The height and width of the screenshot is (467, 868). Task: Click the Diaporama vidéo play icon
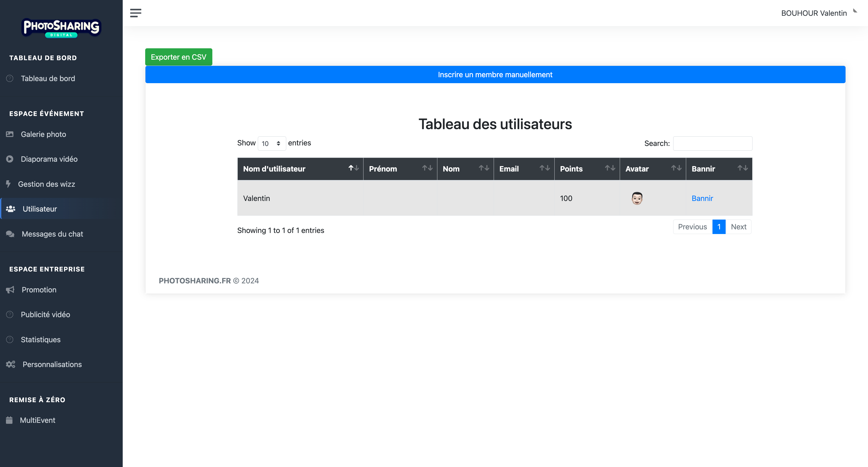[x=10, y=159]
